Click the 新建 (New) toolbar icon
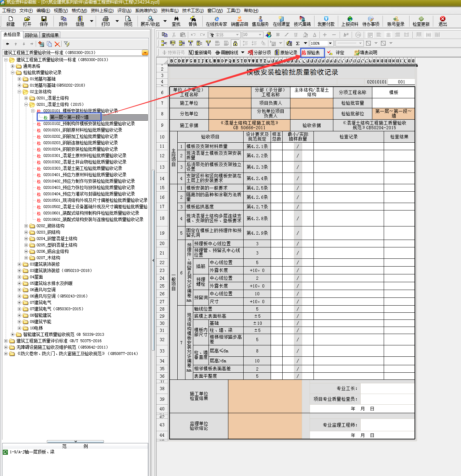The image size is (461, 476). point(10,21)
